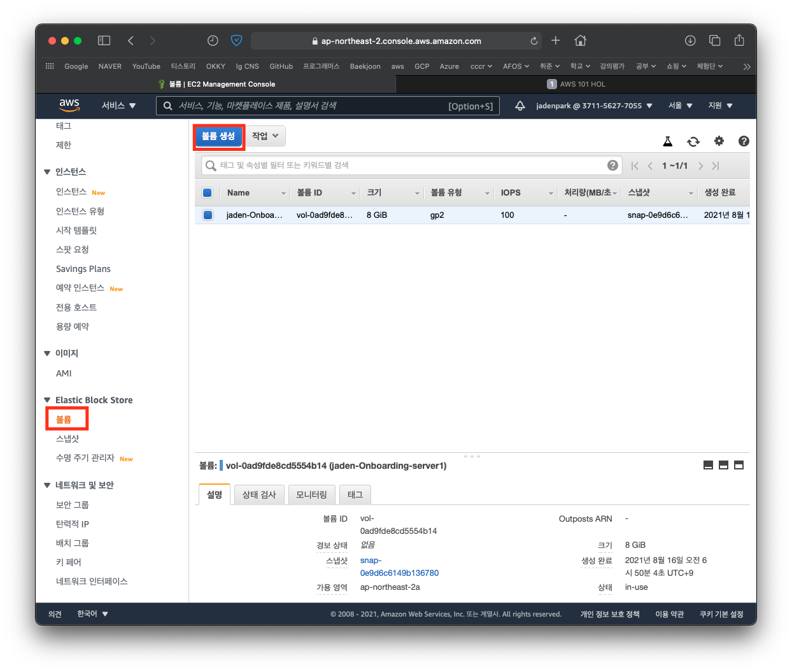Open the help question mark icon
The image size is (792, 672).
coord(744,141)
